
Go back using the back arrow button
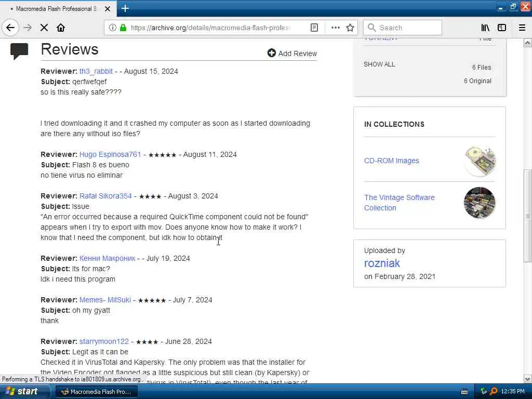pyautogui.click(x=10, y=28)
